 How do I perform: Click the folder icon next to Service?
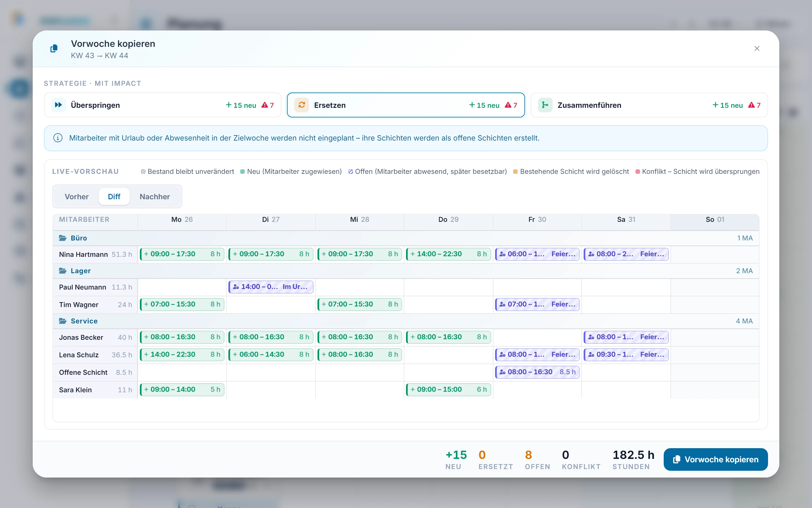(x=63, y=321)
